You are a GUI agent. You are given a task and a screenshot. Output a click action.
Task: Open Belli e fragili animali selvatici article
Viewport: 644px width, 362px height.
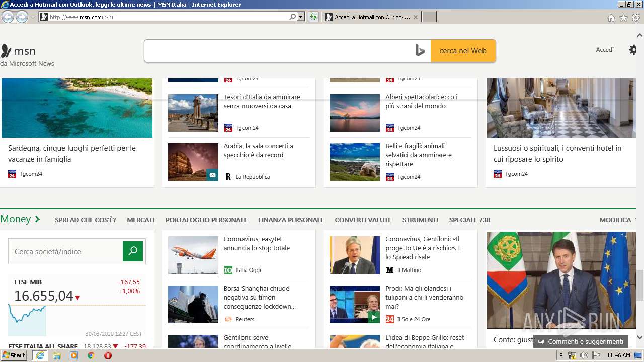[x=419, y=155]
